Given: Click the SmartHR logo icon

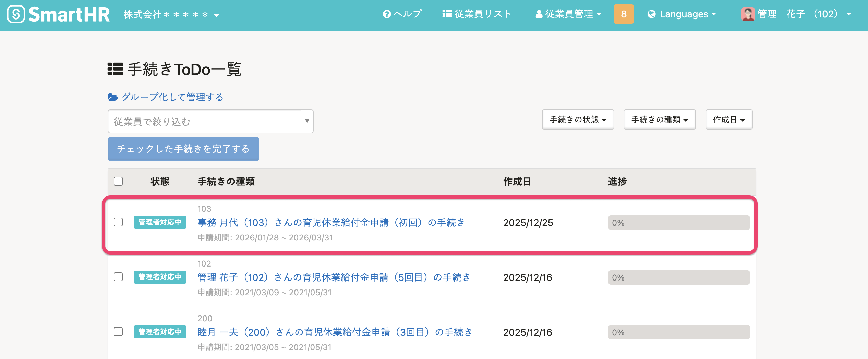Looking at the screenshot, I should click(16, 14).
